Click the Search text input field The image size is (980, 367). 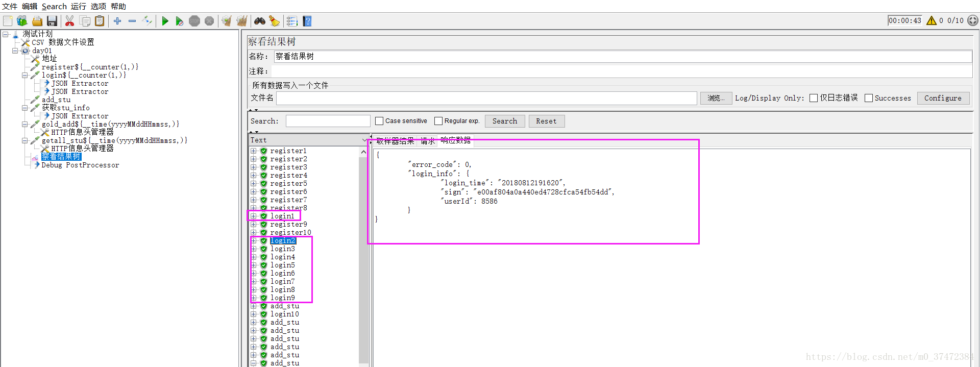328,121
